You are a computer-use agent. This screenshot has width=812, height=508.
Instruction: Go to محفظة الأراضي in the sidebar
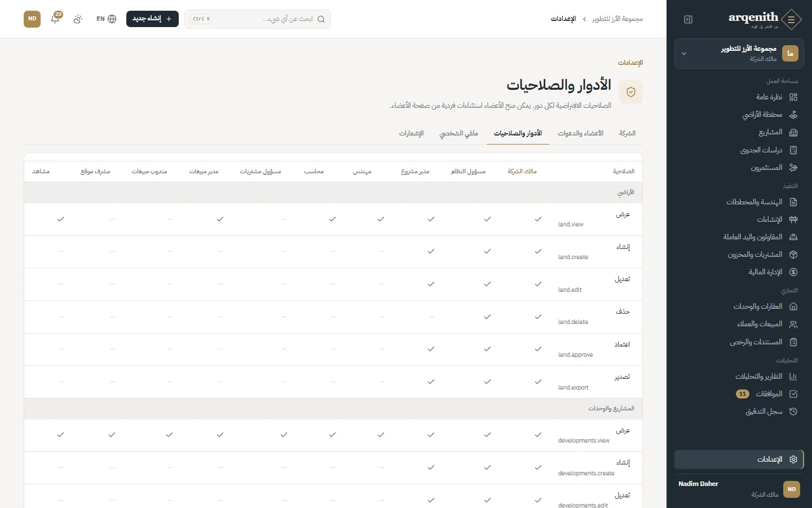tap(739, 115)
